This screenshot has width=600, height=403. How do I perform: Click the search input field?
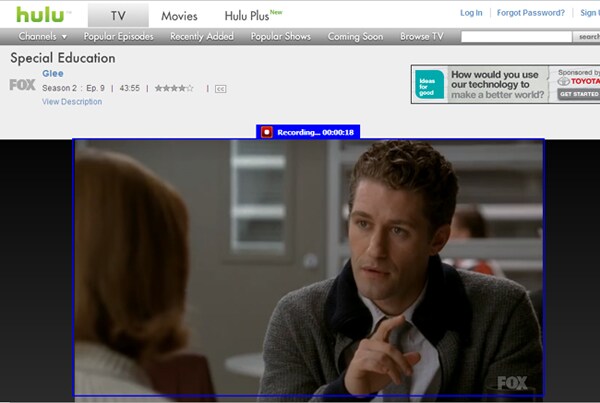516,37
